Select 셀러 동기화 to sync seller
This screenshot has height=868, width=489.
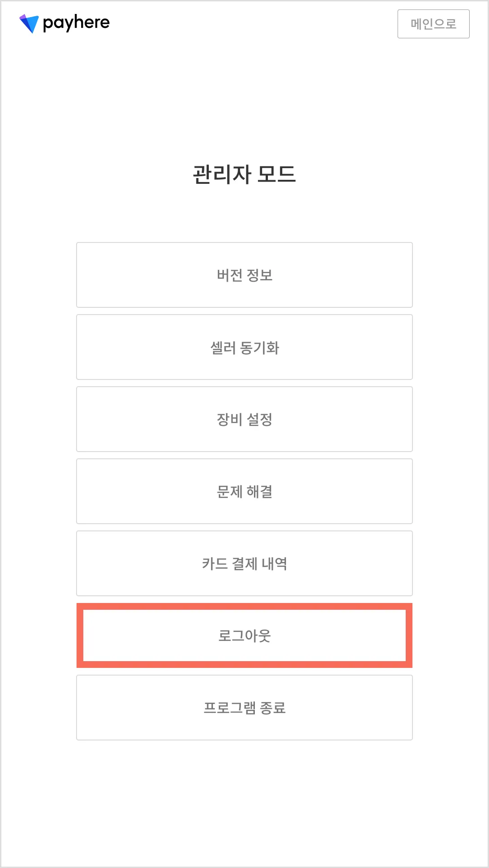click(244, 347)
